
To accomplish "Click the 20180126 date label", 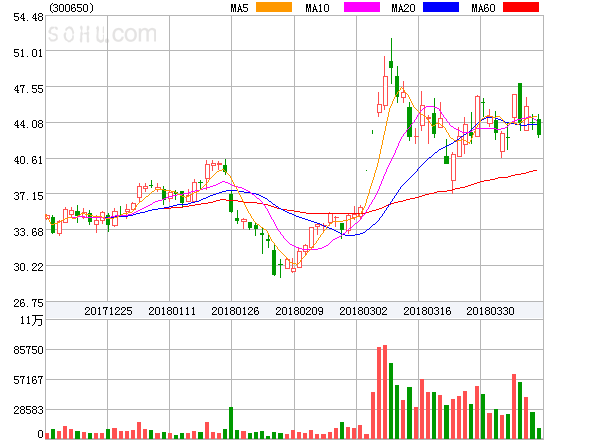I will point(235,311).
